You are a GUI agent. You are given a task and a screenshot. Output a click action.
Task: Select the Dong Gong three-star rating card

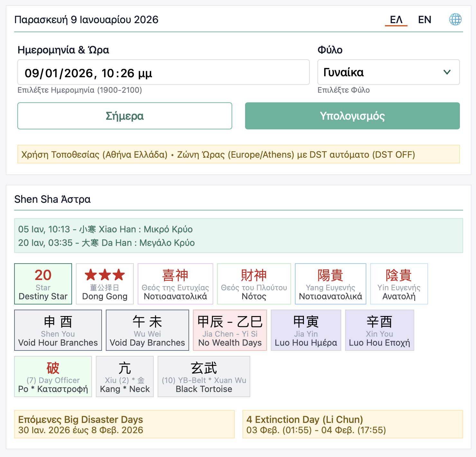click(x=105, y=284)
